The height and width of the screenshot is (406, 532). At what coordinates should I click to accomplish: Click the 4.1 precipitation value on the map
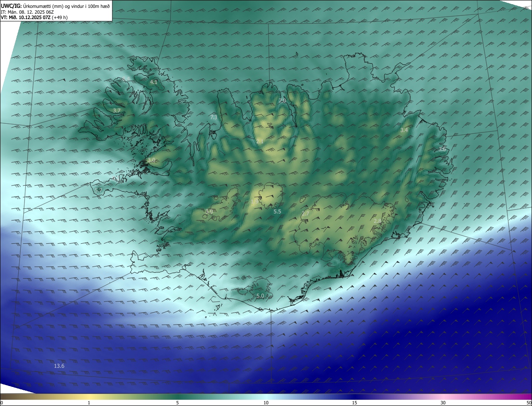[x=154, y=82]
